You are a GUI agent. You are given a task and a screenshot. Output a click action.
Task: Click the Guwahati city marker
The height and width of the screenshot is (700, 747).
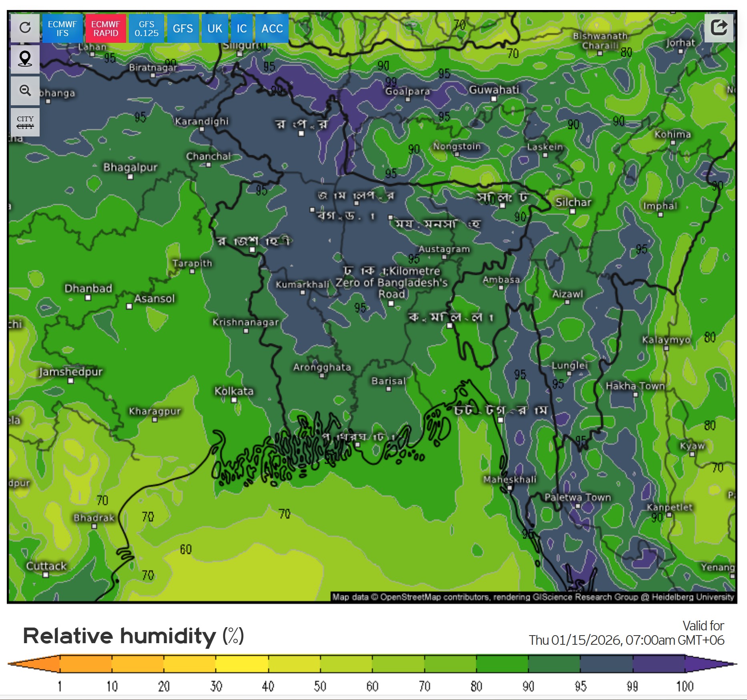[494, 99]
